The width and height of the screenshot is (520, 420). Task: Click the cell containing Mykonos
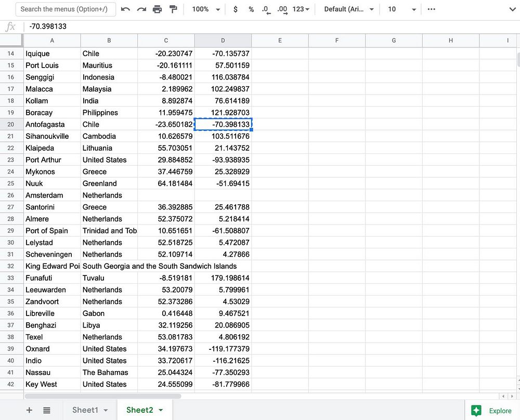pyautogui.click(x=52, y=172)
